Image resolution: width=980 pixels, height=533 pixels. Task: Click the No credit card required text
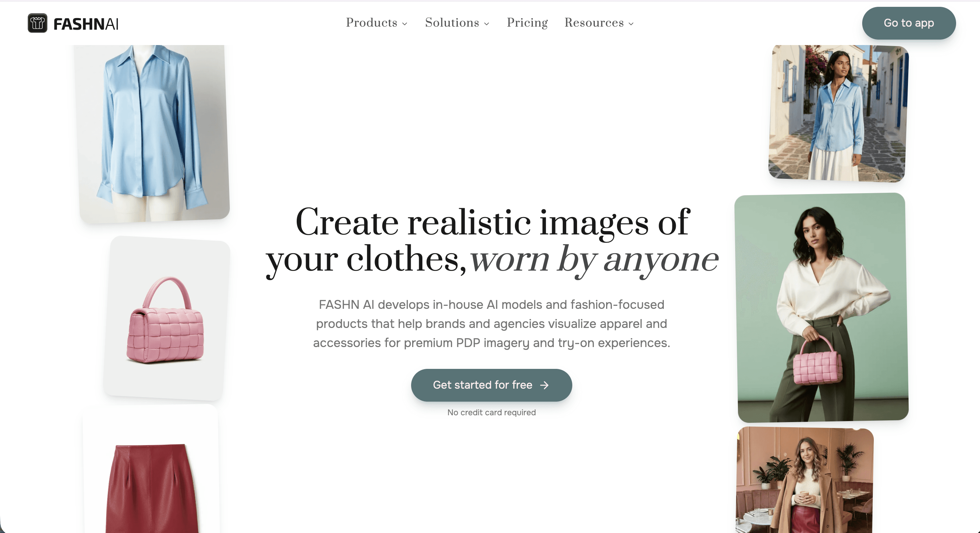491,413
